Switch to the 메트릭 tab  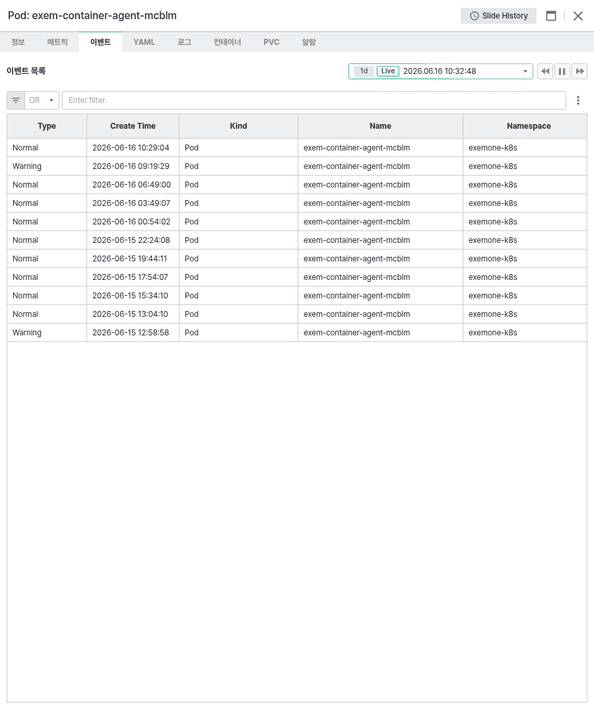coord(57,42)
